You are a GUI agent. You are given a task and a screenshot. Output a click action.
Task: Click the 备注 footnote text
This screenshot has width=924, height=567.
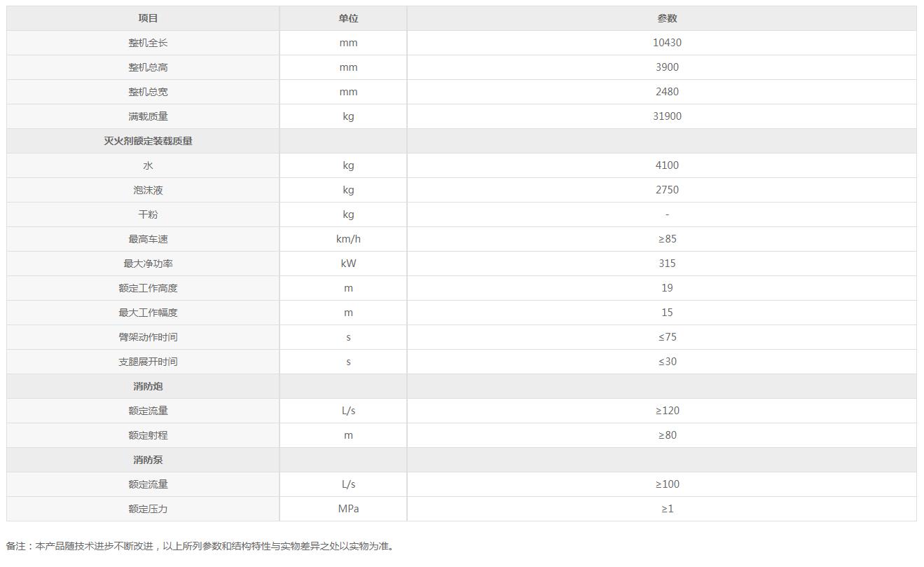(x=200, y=546)
